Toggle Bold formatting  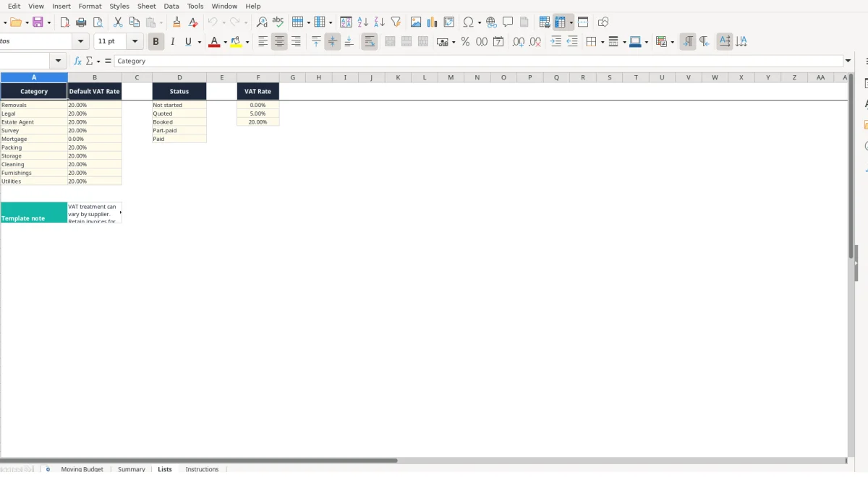(156, 42)
